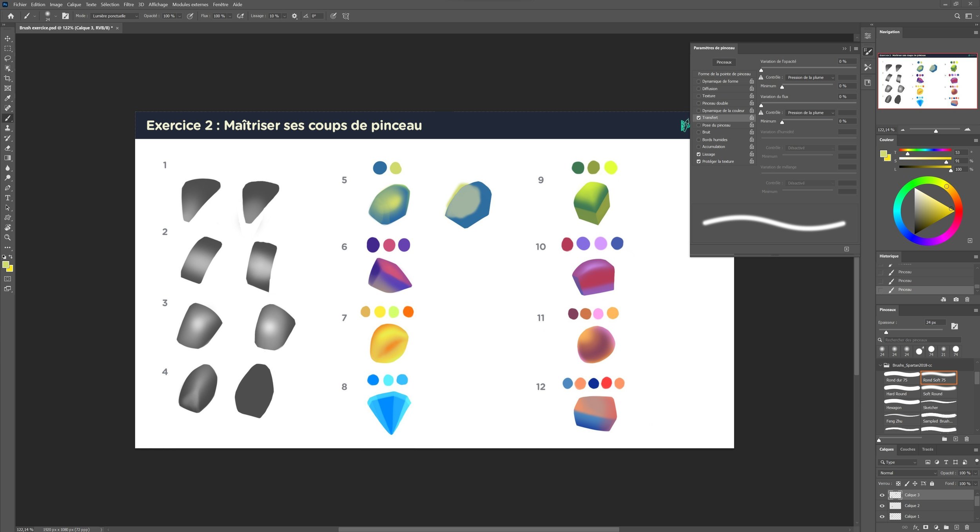Open the layer blend mode Normal dropdown
This screenshot has height=532, width=980.
click(x=908, y=473)
